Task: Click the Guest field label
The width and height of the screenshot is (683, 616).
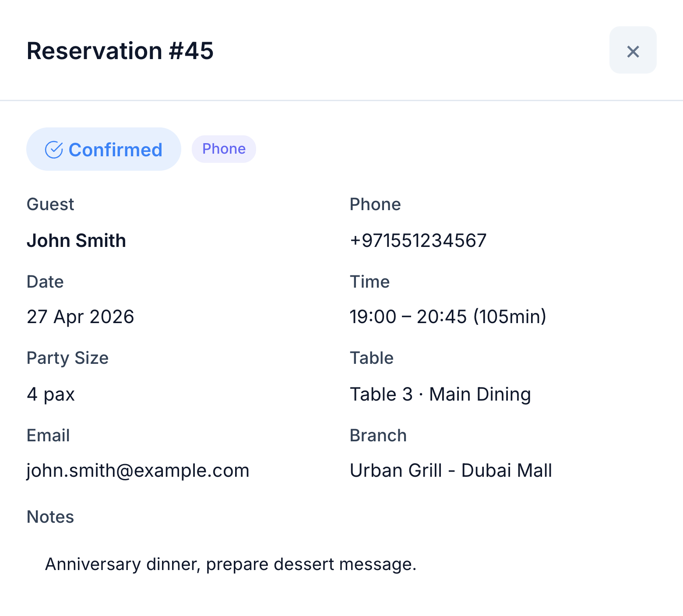Action: [x=50, y=204]
